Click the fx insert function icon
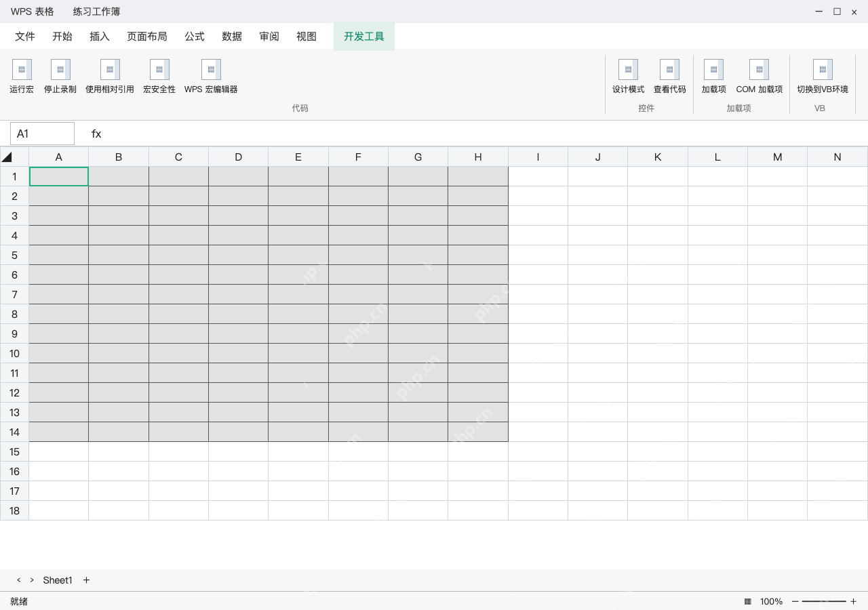Image resolution: width=868 pixels, height=610 pixels. coord(96,134)
